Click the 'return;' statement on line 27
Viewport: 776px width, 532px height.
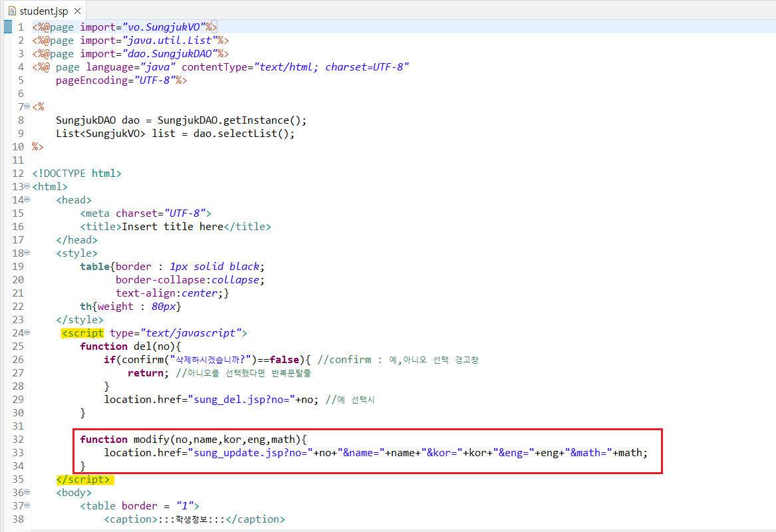tap(148, 373)
